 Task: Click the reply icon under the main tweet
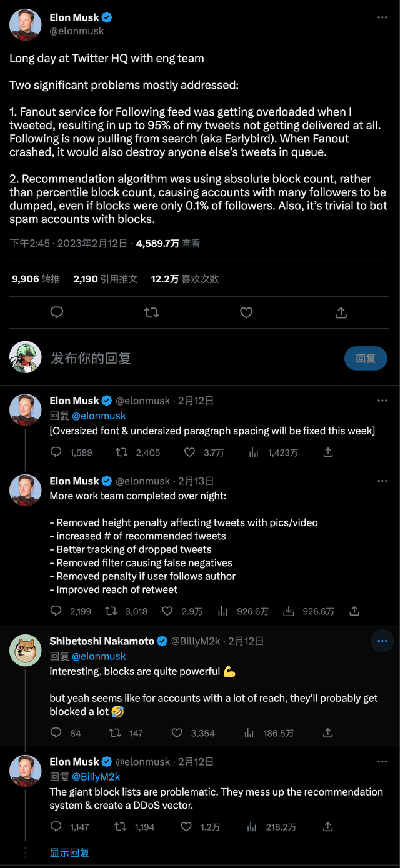pos(57,312)
